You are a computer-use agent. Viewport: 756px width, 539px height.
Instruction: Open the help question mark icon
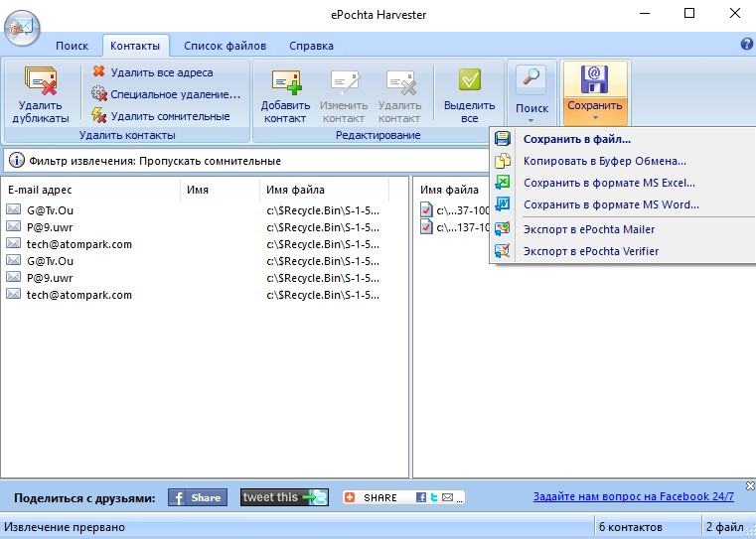pos(746,45)
